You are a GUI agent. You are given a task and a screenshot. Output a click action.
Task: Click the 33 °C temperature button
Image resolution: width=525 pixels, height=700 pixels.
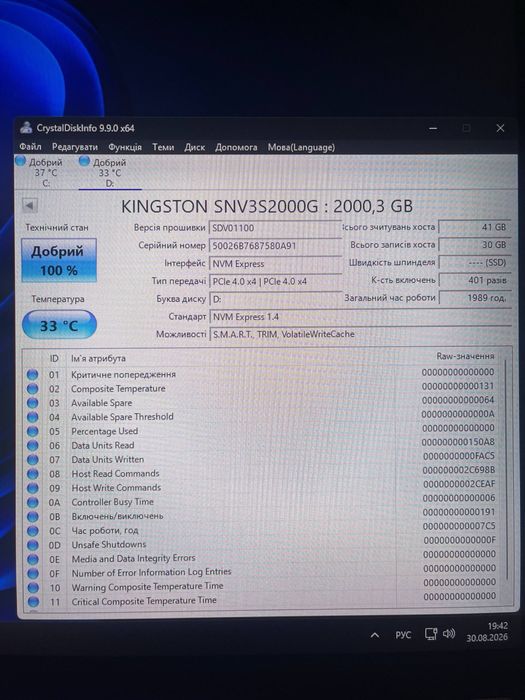[x=59, y=325]
